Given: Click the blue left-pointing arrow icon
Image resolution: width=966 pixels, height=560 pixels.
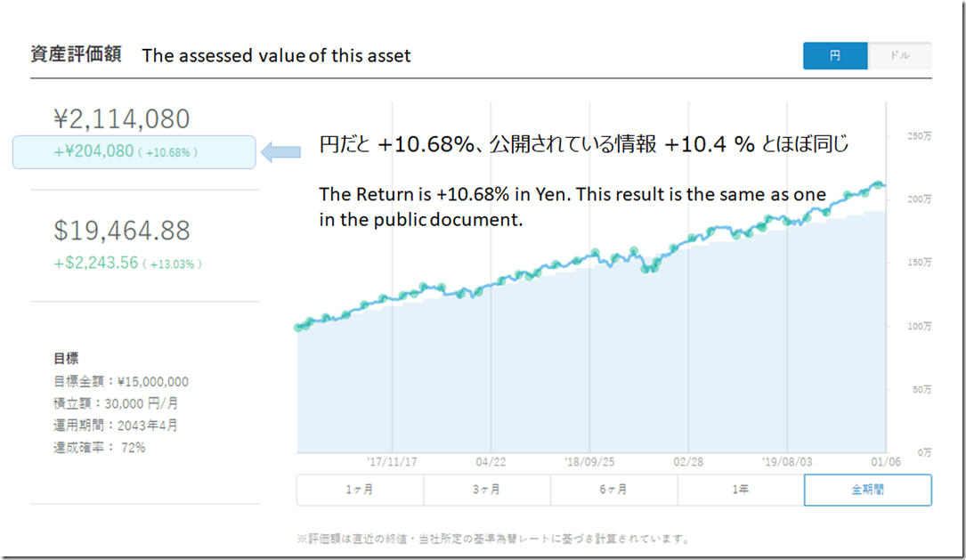Looking at the screenshot, I should coord(286,151).
